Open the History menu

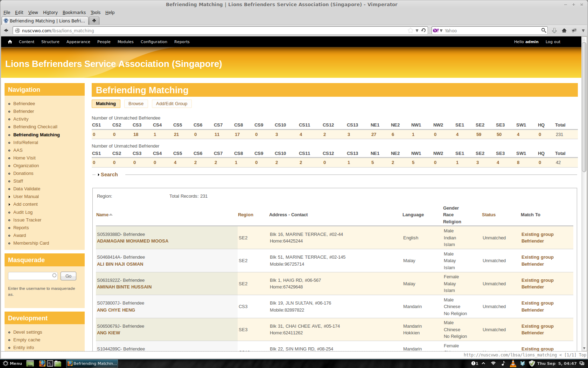tap(50, 12)
